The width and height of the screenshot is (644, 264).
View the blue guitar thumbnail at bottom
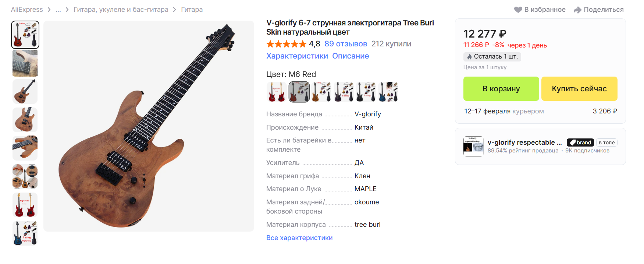pyautogui.click(x=25, y=233)
